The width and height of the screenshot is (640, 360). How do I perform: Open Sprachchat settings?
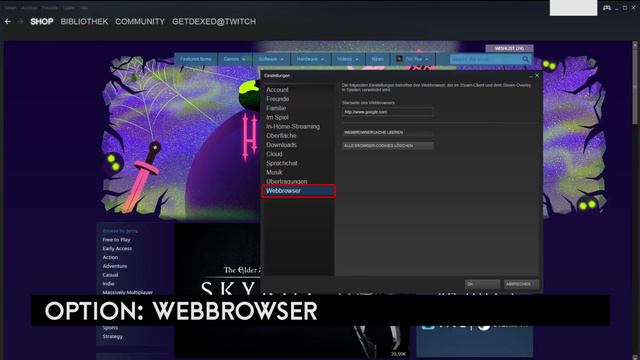[282, 163]
